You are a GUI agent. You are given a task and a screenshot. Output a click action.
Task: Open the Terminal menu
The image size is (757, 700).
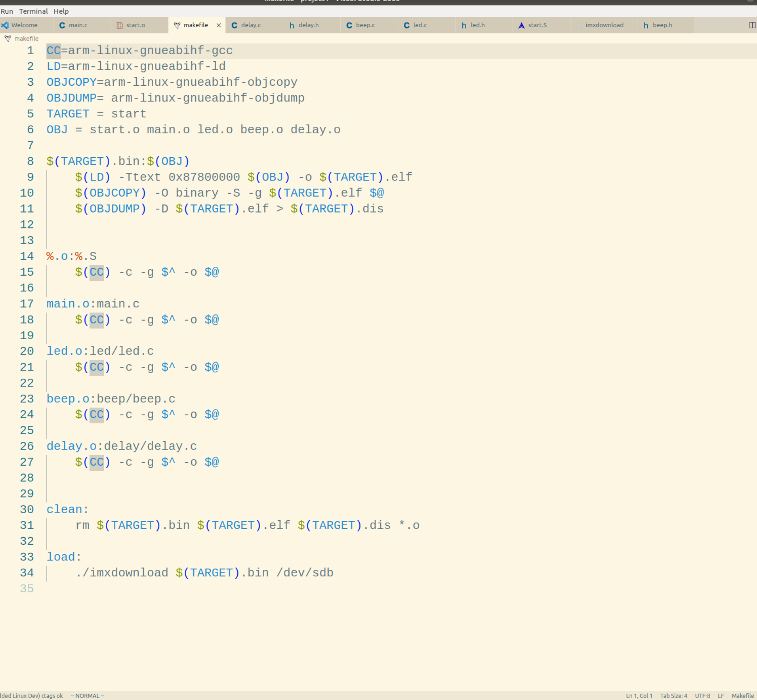click(x=34, y=11)
